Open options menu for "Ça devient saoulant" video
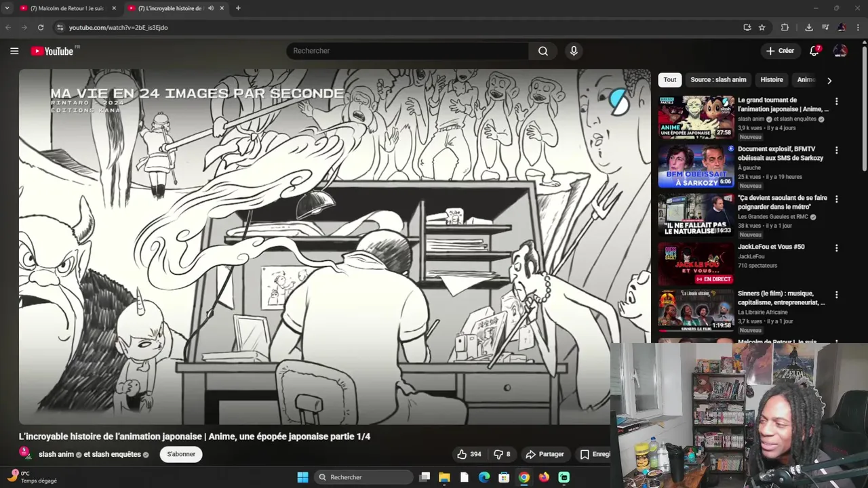 pos(836,199)
